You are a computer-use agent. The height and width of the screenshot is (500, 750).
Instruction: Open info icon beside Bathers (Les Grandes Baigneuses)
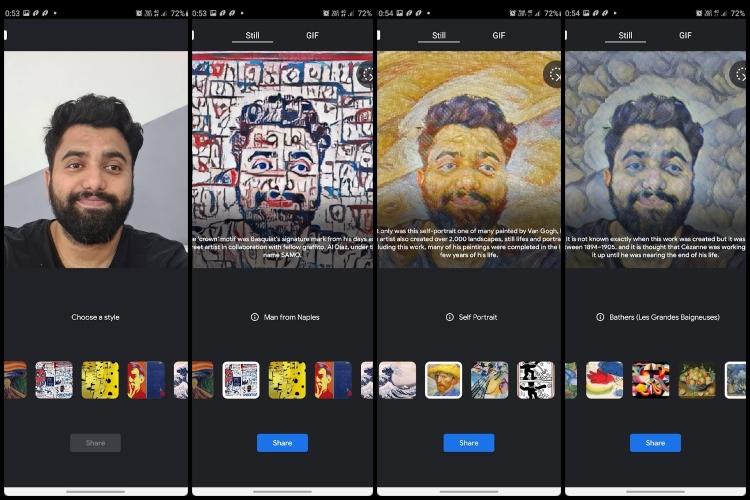pos(600,317)
